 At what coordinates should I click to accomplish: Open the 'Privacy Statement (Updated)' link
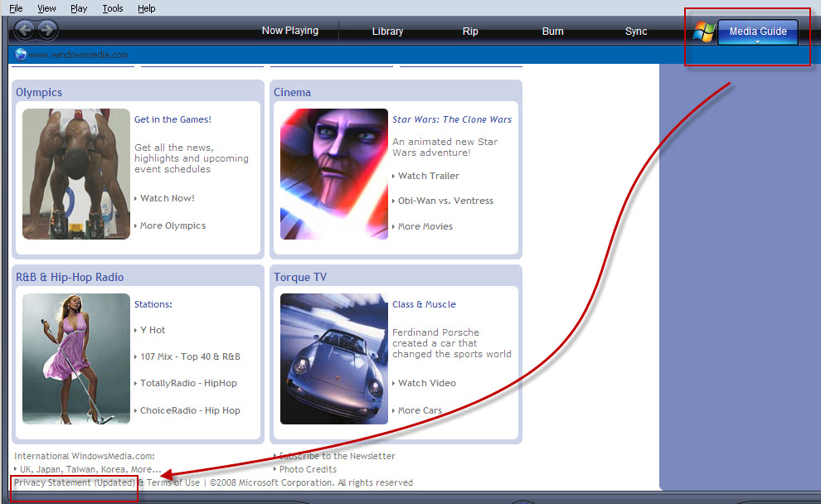point(75,482)
